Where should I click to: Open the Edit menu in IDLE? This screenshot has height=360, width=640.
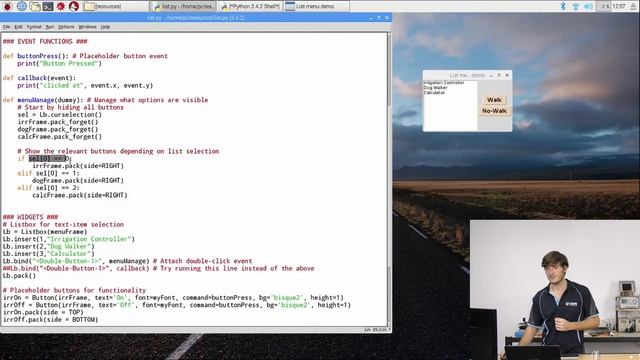coord(18,27)
